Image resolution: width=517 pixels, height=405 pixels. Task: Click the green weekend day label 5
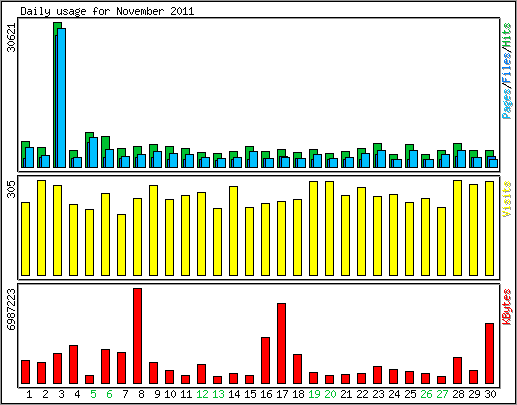click(93, 394)
